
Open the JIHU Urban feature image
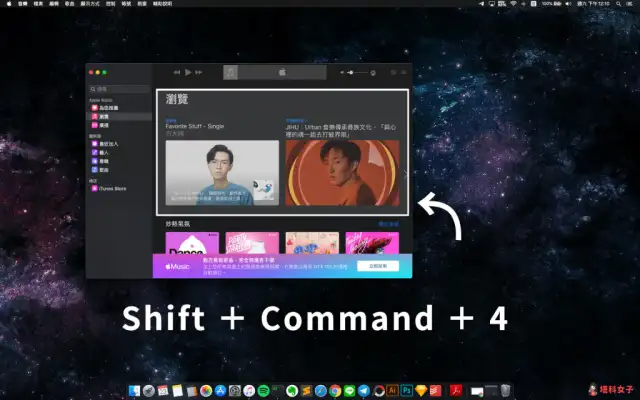[342, 173]
